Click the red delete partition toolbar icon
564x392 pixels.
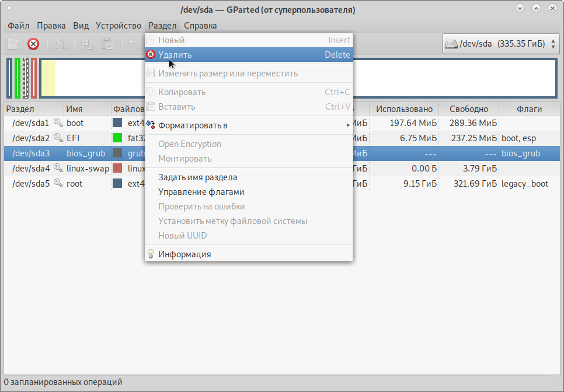(x=33, y=44)
